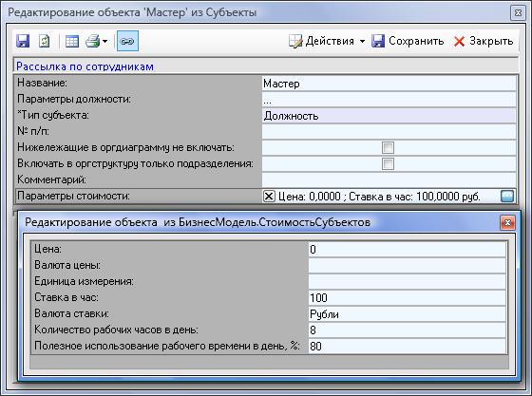Click the Ставка в час input field
Screen dimensions: 532x396
pos(407,297)
